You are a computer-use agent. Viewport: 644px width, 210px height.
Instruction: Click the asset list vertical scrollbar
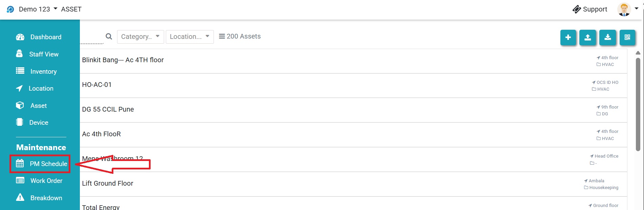[638, 105]
